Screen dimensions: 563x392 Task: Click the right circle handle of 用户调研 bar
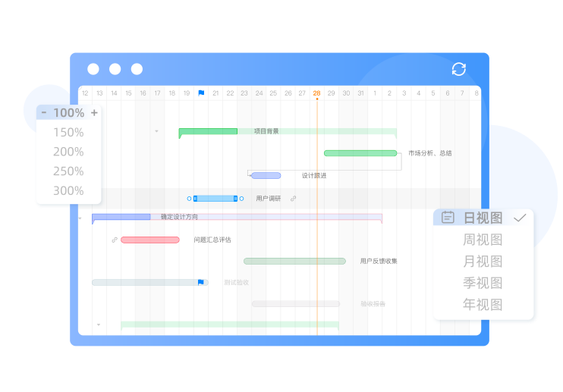(x=241, y=199)
